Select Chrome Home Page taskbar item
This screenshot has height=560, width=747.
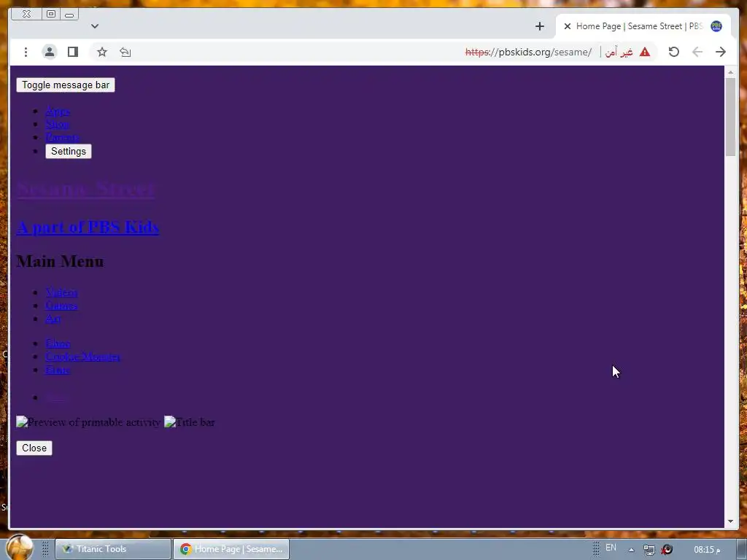pyautogui.click(x=231, y=549)
